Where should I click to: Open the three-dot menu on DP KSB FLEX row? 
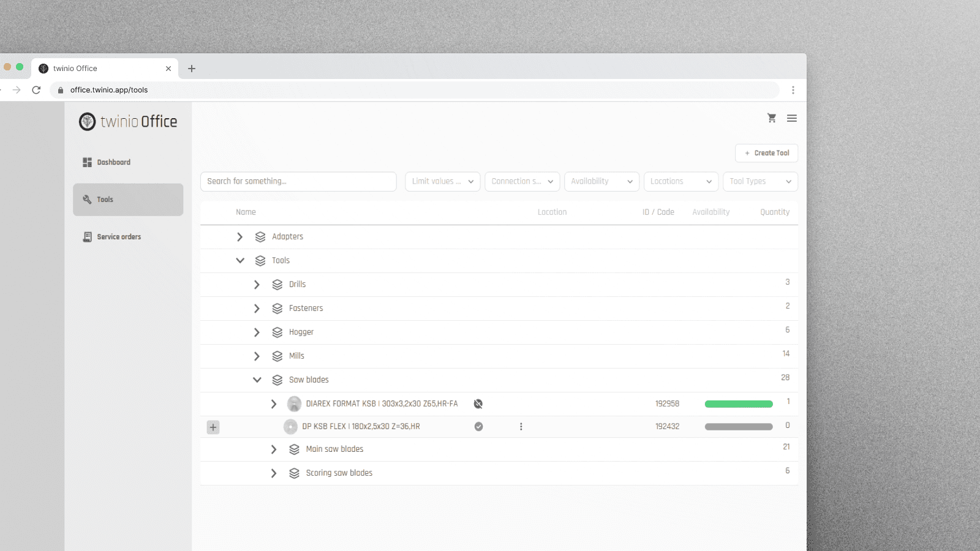pos(521,427)
